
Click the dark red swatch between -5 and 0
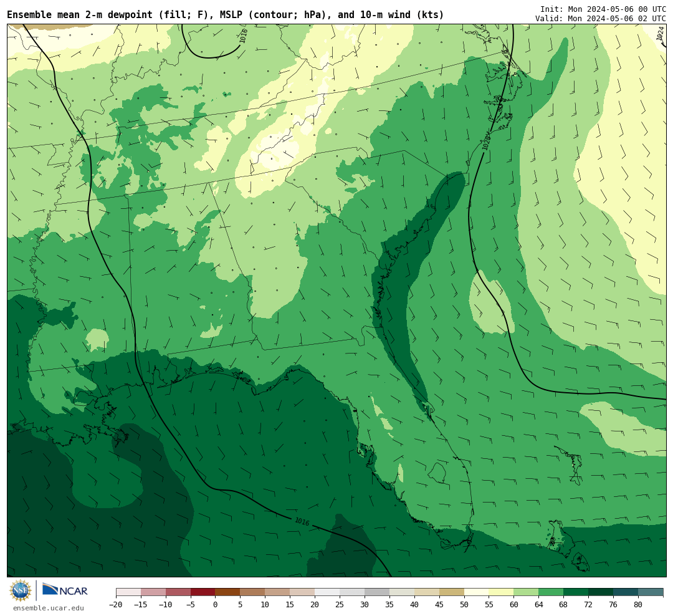pos(203,592)
